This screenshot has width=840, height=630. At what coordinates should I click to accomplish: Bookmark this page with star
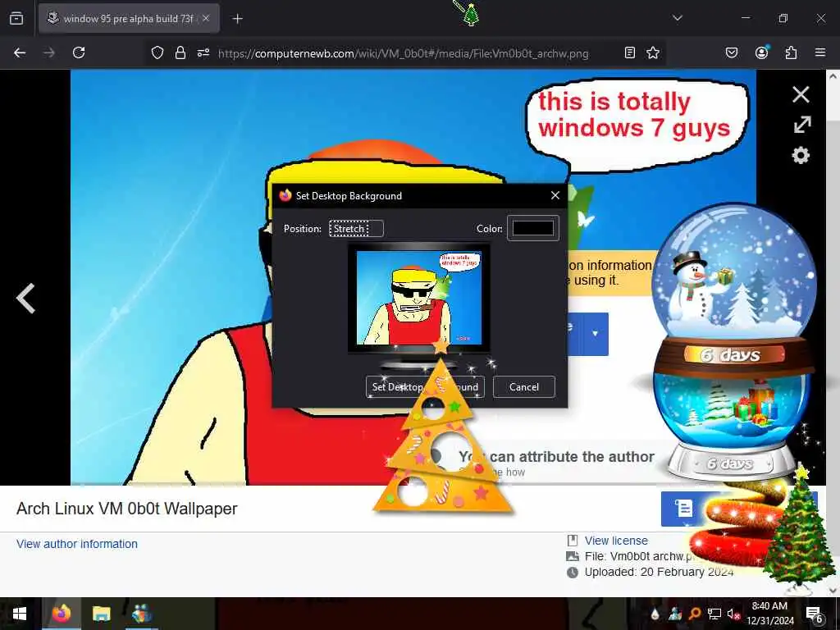652,52
